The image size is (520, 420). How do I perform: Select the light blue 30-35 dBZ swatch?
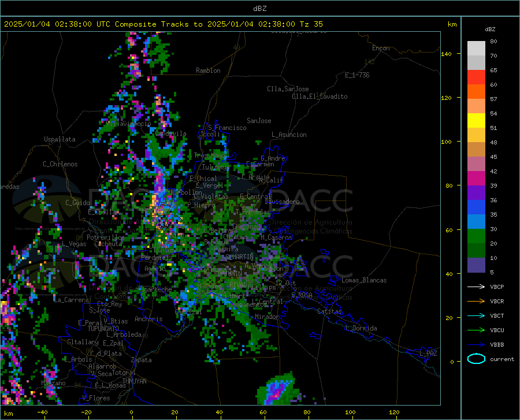(476, 222)
